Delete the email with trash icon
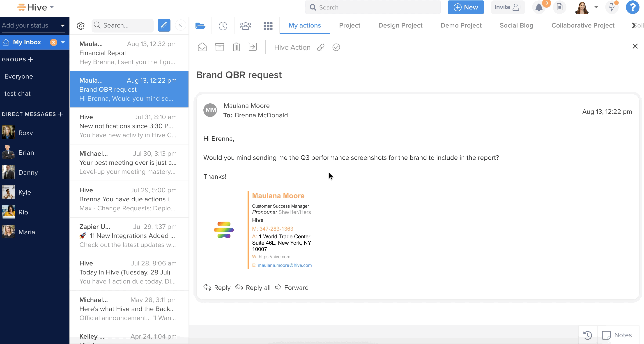Screen dimensions: 644x344 coord(236,47)
